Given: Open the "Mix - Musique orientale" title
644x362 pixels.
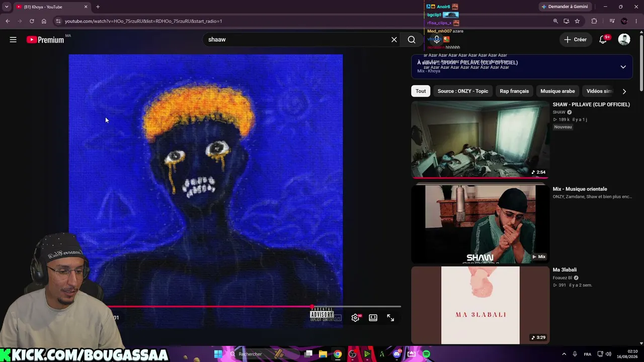Looking at the screenshot, I should click(580, 189).
